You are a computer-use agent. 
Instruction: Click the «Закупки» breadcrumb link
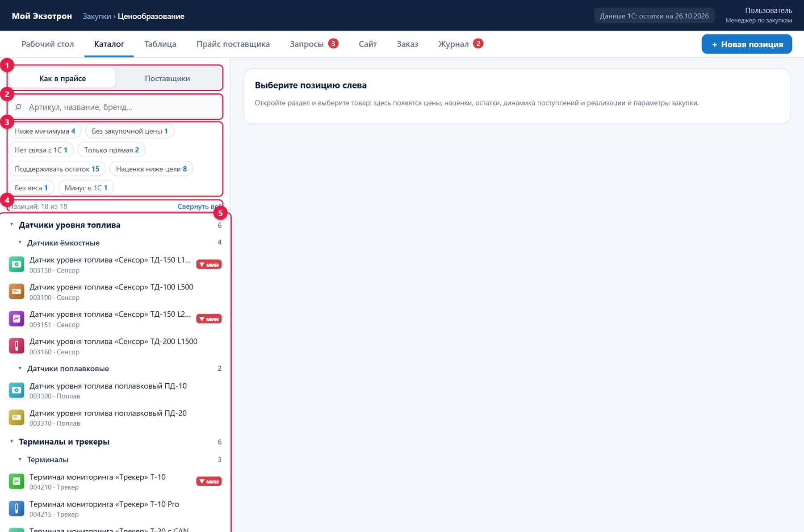pyautogui.click(x=97, y=16)
